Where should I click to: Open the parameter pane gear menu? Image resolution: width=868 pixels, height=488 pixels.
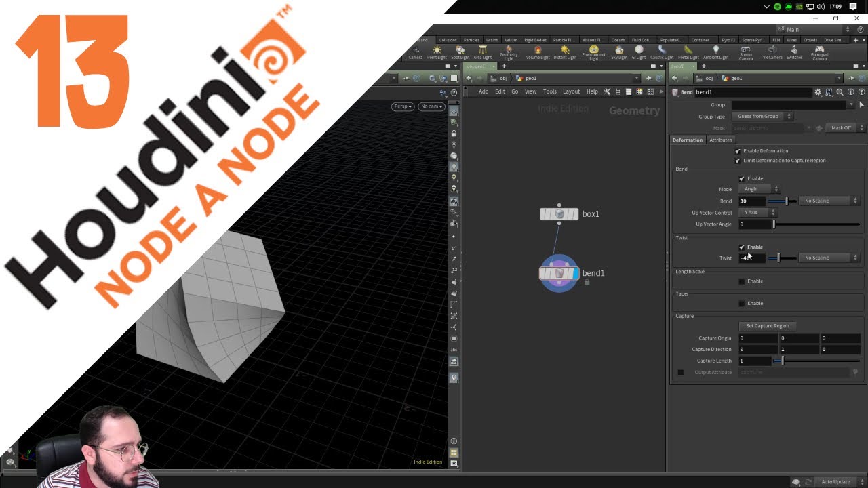tap(818, 92)
